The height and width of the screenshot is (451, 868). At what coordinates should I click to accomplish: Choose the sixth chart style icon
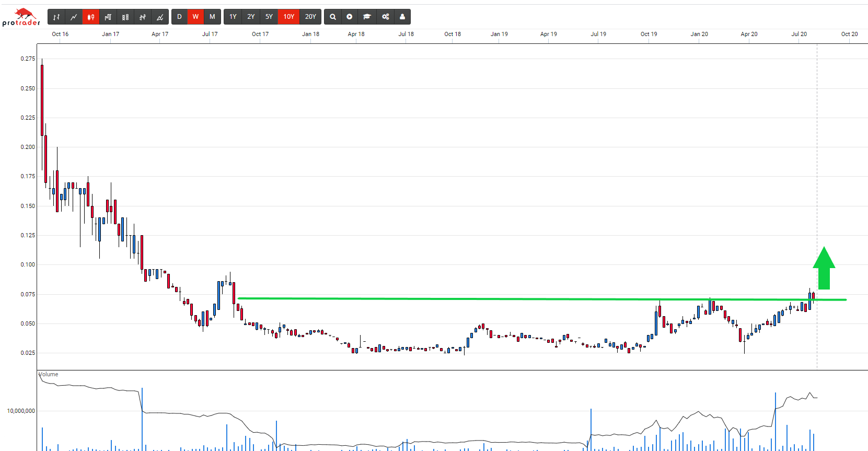[143, 17]
